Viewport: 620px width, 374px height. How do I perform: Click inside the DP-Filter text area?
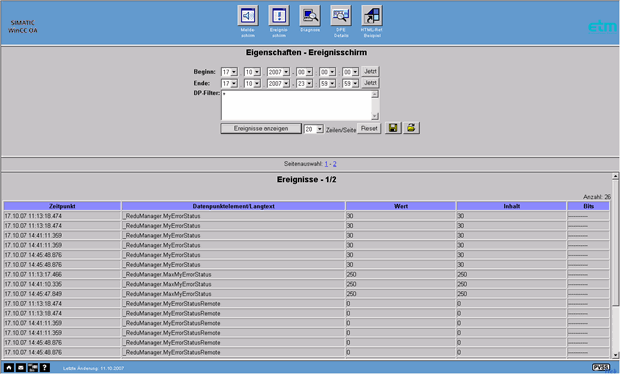pos(296,105)
